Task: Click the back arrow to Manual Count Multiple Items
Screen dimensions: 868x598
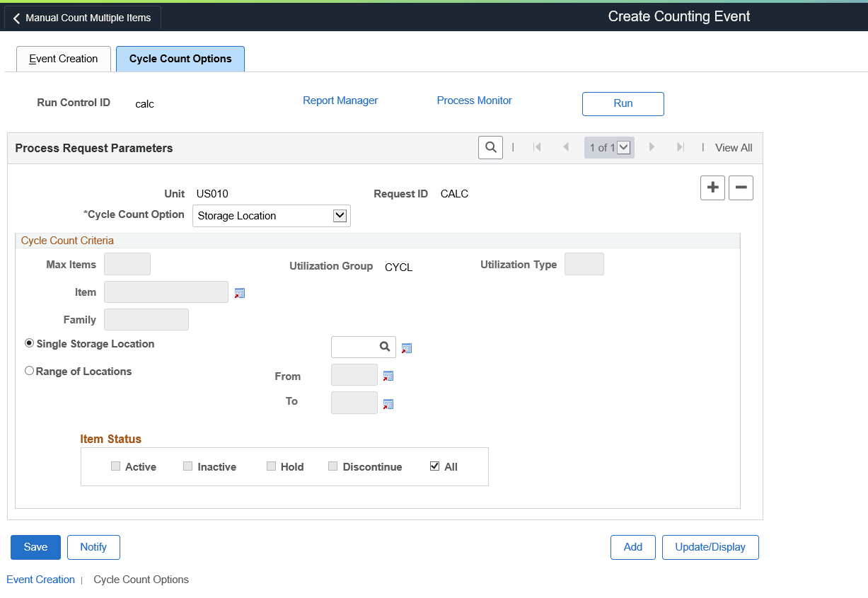Action: click(x=16, y=18)
